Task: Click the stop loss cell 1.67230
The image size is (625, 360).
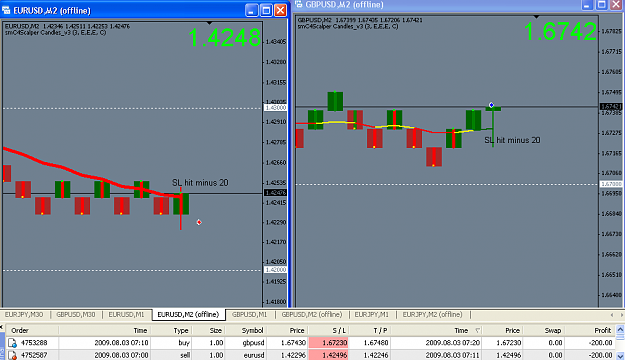Action: (x=328, y=343)
